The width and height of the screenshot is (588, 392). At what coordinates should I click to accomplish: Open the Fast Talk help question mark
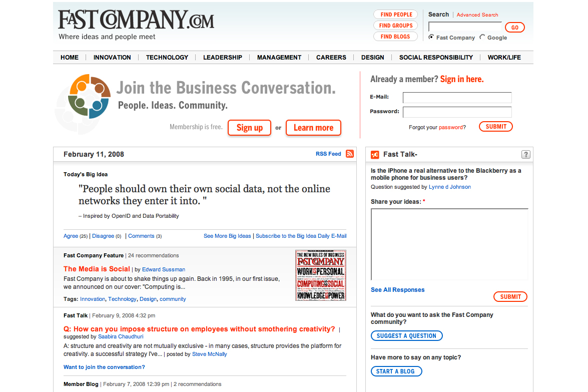pyautogui.click(x=525, y=154)
